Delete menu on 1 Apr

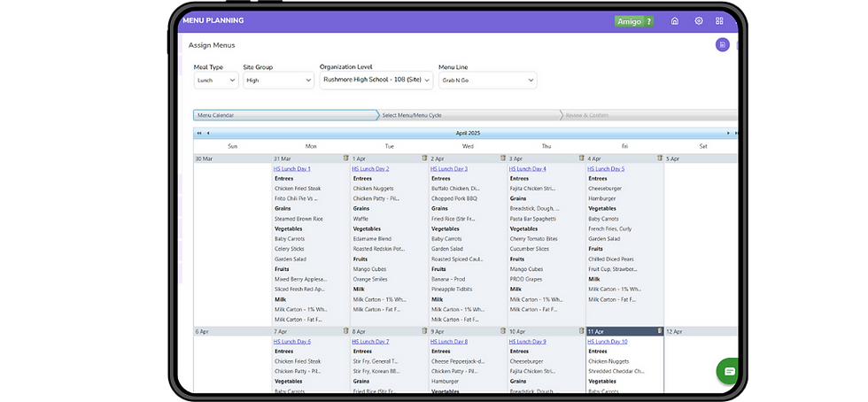(424, 158)
